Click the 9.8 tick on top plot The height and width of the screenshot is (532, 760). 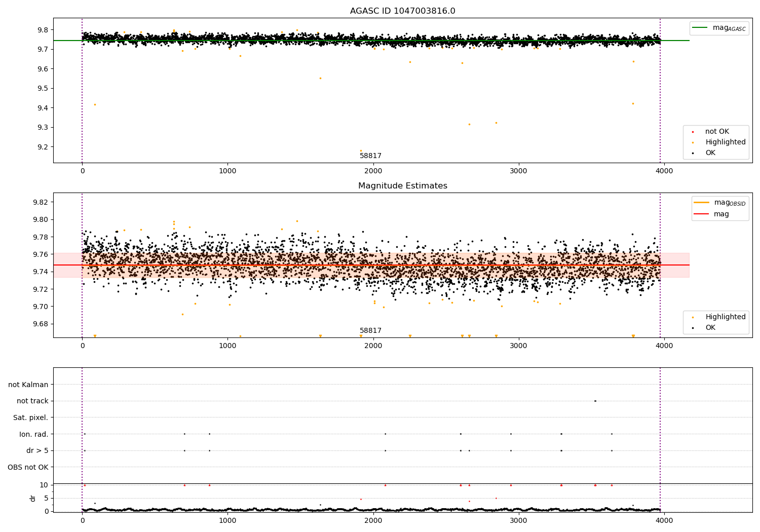[x=43, y=30]
